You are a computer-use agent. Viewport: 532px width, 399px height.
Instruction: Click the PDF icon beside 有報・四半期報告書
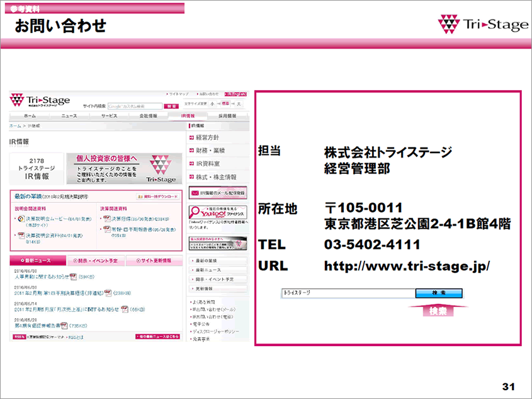pyautogui.click(x=107, y=229)
